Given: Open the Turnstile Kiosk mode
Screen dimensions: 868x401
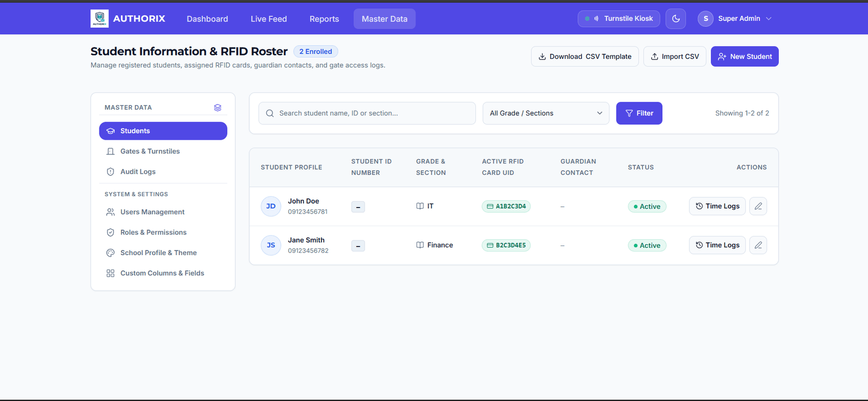Looking at the screenshot, I should 619,19.
